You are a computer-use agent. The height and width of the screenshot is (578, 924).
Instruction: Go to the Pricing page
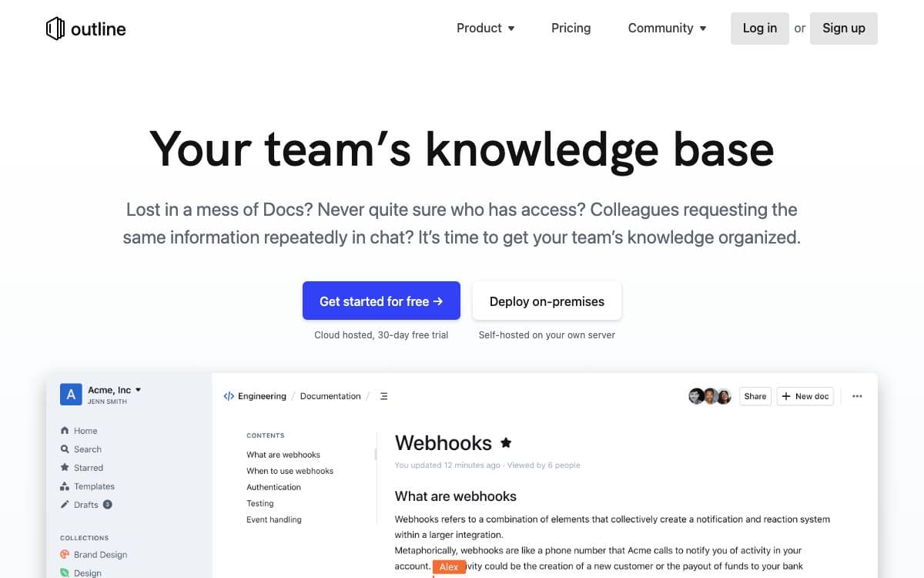point(571,29)
